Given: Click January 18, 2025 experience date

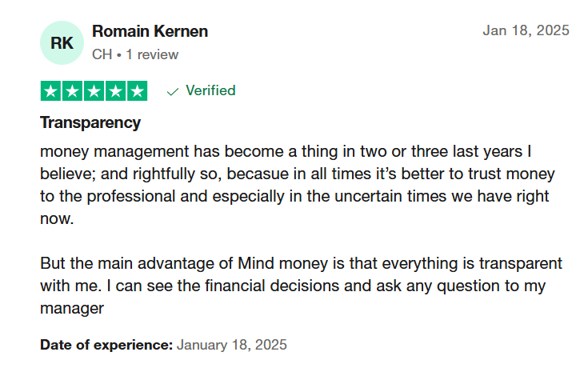Looking at the screenshot, I should [232, 345].
